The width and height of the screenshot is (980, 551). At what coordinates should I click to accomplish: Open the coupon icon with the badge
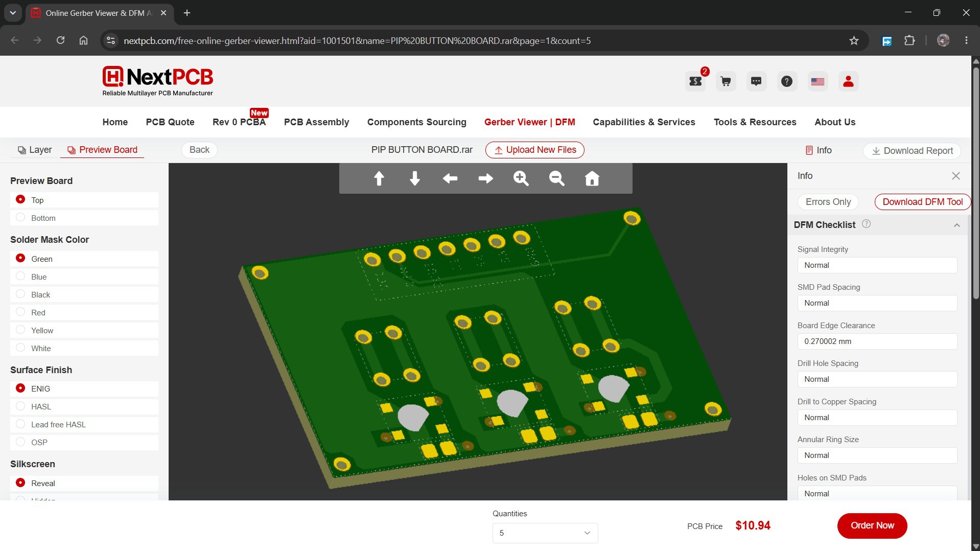[695, 81]
